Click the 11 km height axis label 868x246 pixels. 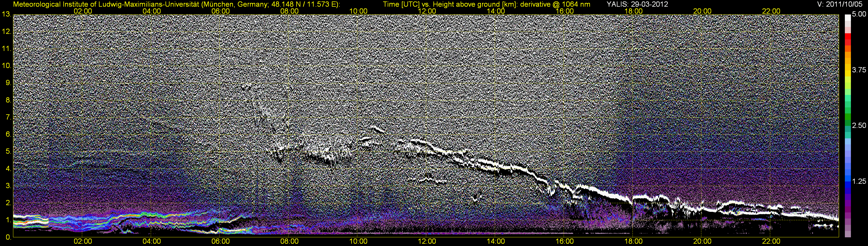pos(6,49)
